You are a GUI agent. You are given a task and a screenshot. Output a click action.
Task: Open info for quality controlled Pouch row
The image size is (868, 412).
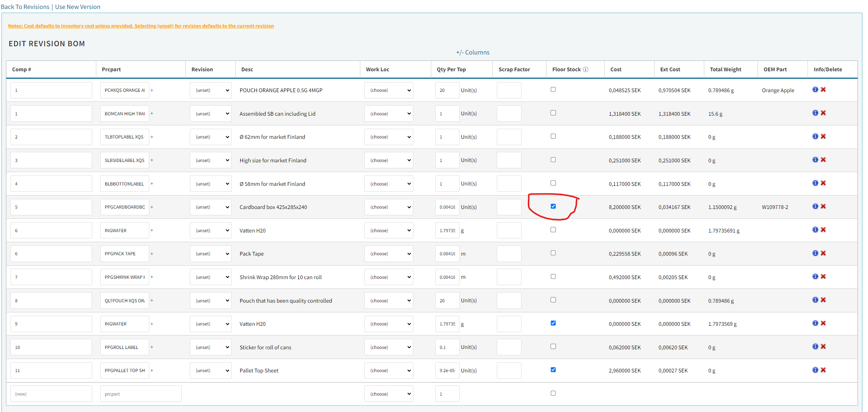click(815, 300)
